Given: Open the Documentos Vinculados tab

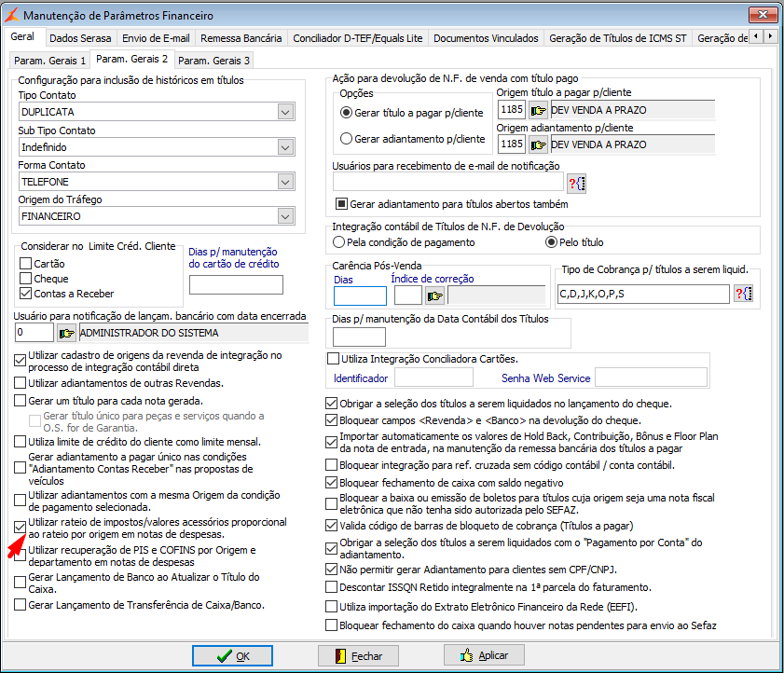Looking at the screenshot, I should [x=486, y=38].
